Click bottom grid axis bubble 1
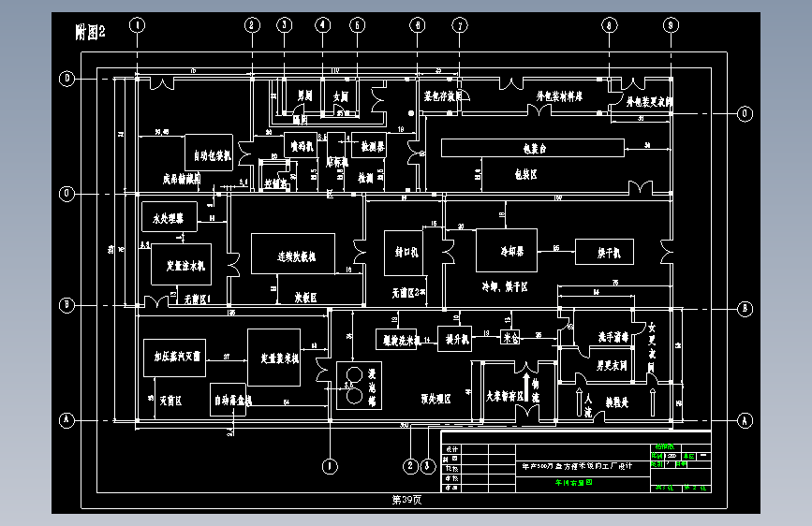Viewport: 812px width, 526px height. point(330,466)
